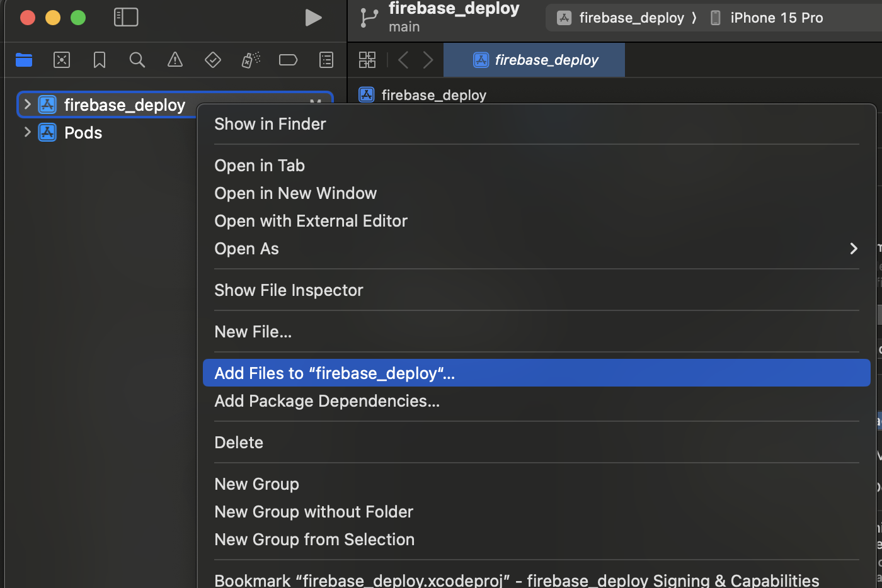Expand the Pods project tree

point(27,132)
